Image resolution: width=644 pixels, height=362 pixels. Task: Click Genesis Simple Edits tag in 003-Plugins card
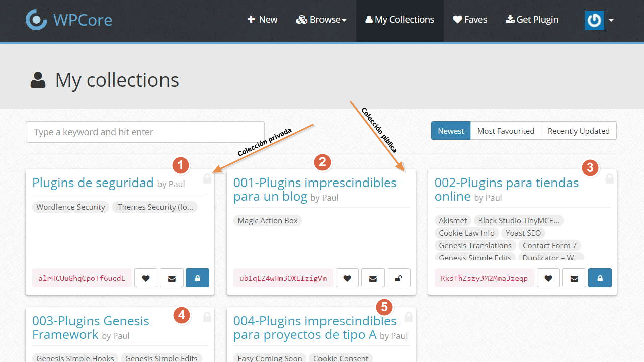161,357
